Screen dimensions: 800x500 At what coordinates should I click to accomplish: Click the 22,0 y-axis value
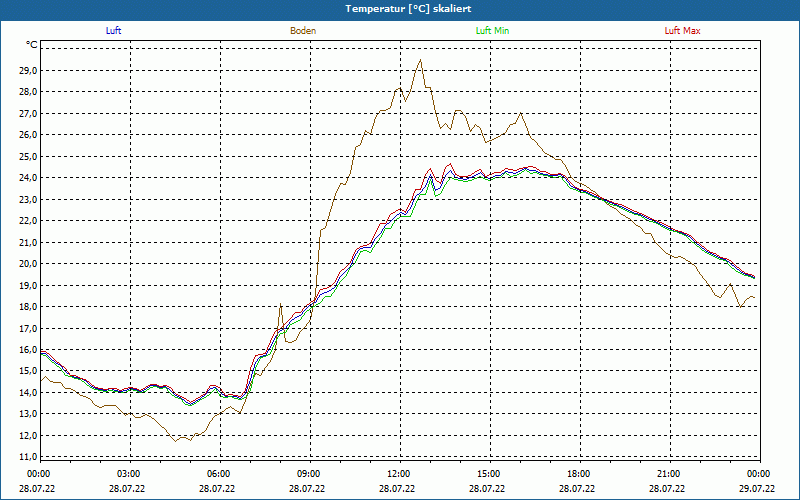click(x=28, y=221)
